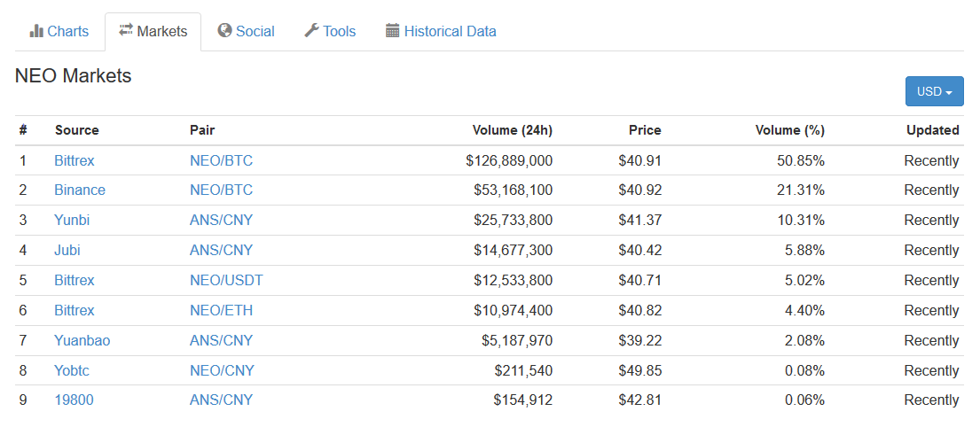Sort by Volume (%) column header
The height and width of the screenshot is (427, 980).
[789, 130]
